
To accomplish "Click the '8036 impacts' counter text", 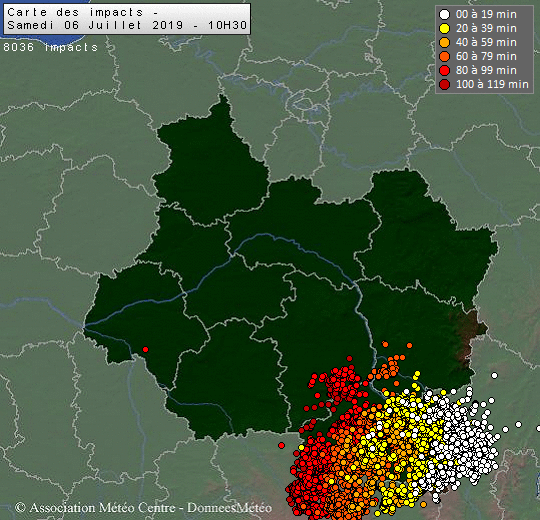I will pos(51,47).
